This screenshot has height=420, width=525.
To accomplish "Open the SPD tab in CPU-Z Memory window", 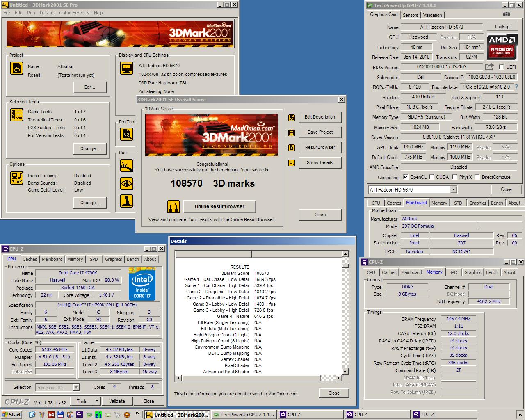I will coord(453,272).
